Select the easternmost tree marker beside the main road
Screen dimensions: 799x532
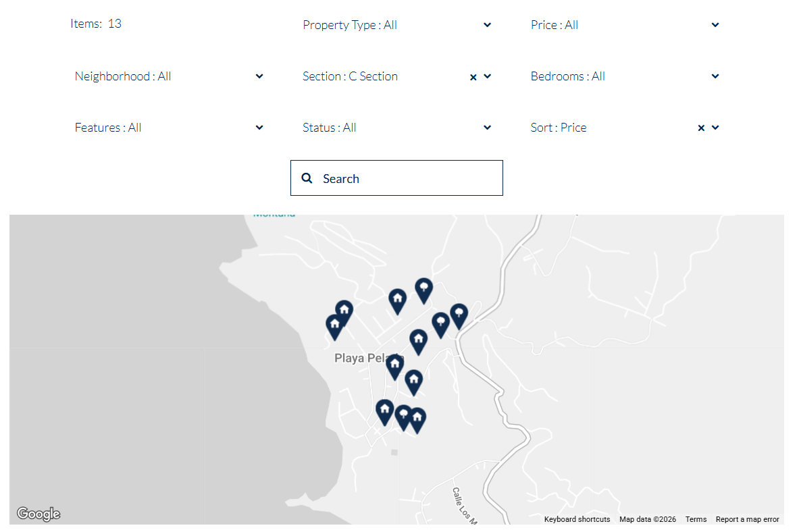pyautogui.click(x=459, y=316)
